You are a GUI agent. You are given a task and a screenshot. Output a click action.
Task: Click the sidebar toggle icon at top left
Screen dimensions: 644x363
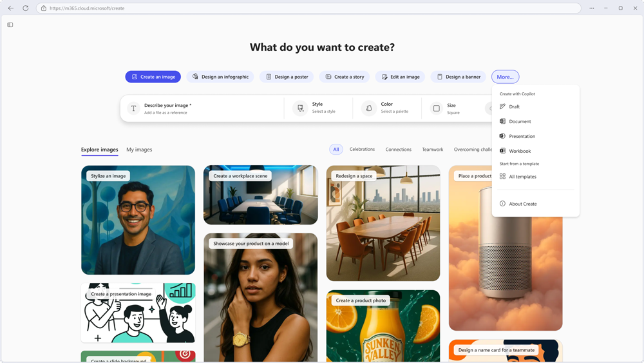click(10, 25)
